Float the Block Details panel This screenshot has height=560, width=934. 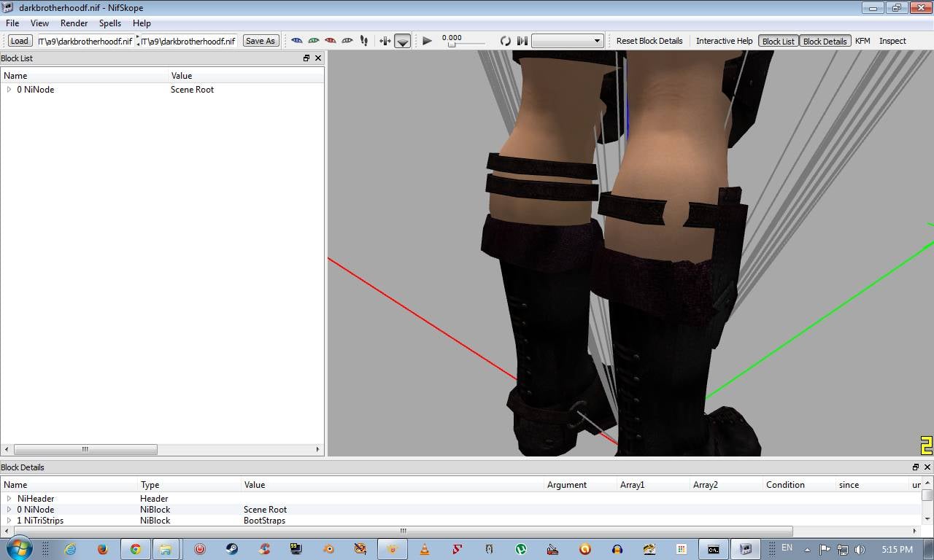pyautogui.click(x=916, y=467)
